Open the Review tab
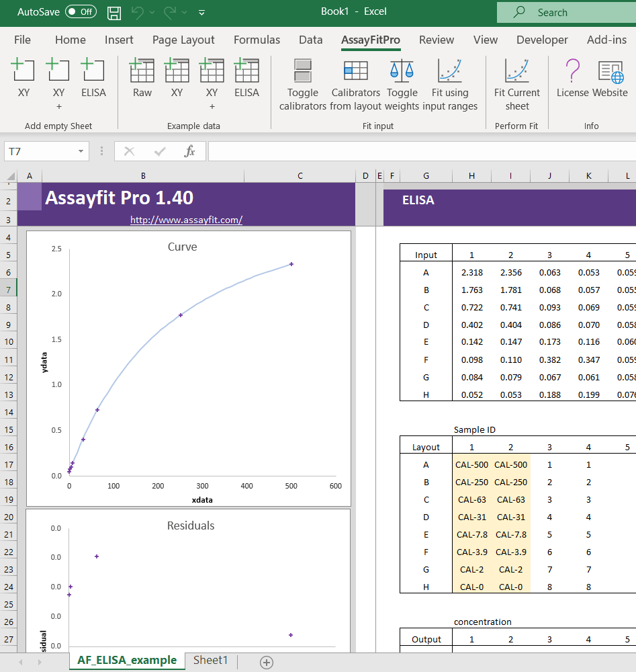This screenshot has width=636, height=672. pyautogui.click(x=437, y=40)
